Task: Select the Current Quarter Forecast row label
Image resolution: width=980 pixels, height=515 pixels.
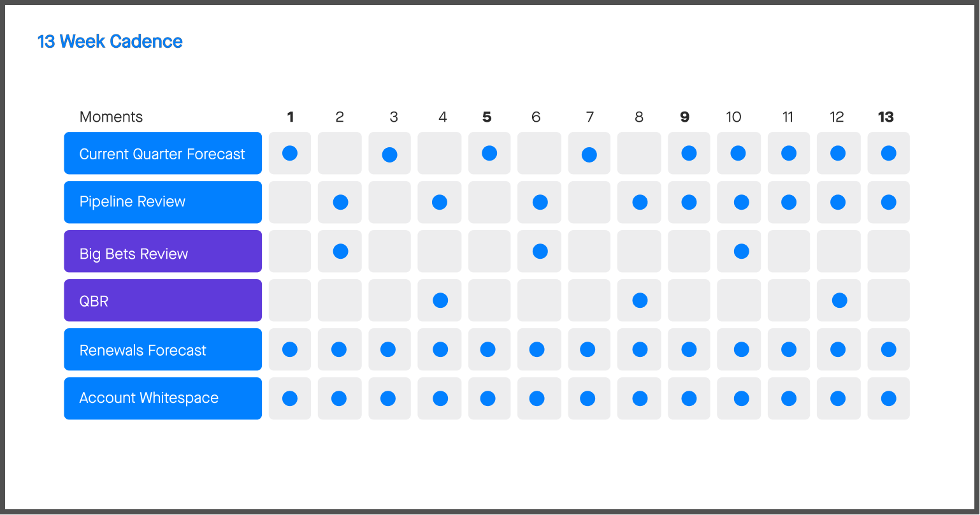Action: tap(162, 154)
